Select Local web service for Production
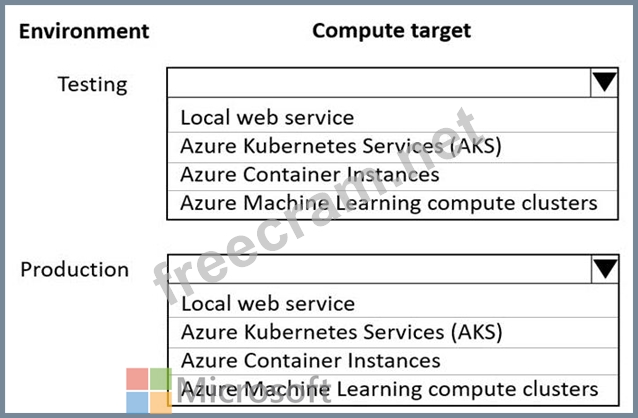Image resolution: width=638 pixels, height=418 pixels. click(x=267, y=303)
